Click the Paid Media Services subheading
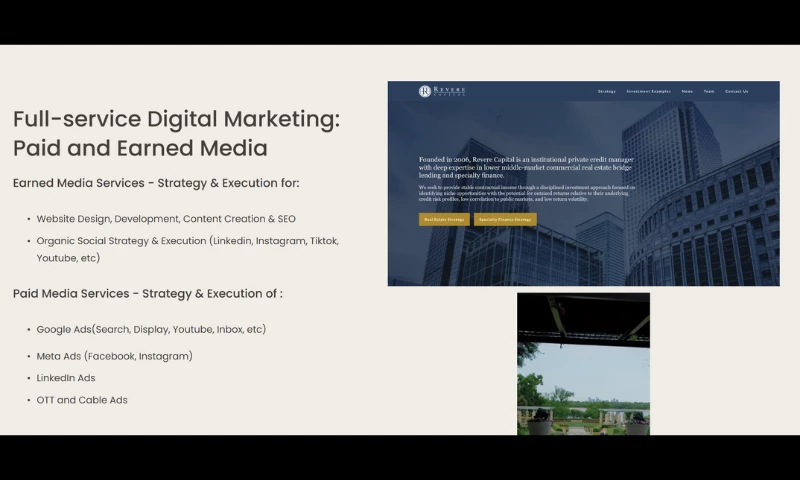Image resolution: width=800 pixels, height=480 pixels. click(148, 293)
